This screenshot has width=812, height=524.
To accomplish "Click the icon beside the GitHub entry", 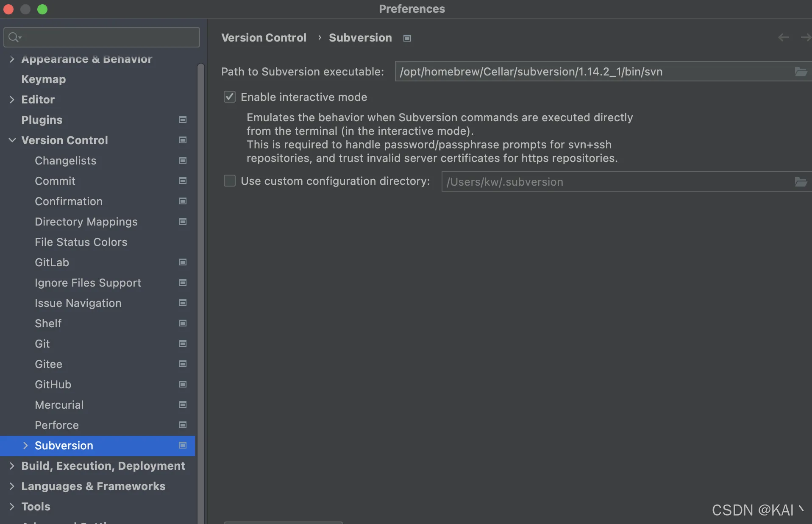I will pos(182,385).
